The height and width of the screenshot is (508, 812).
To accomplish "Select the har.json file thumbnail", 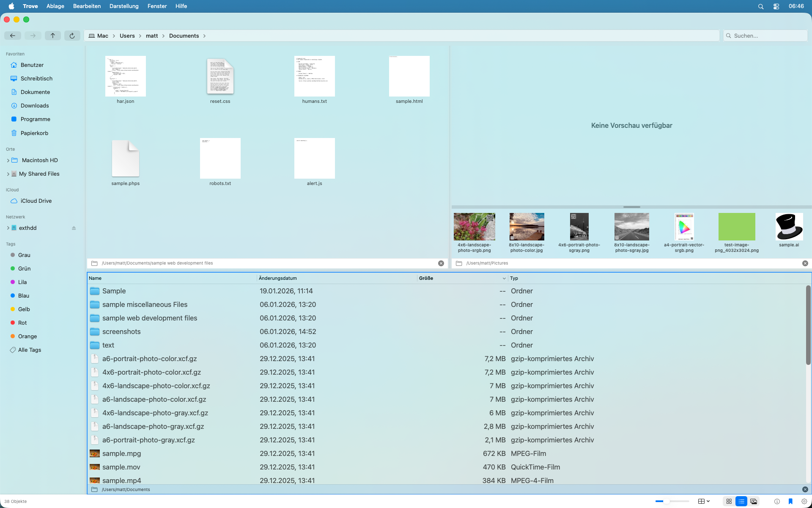I will tap(126, 76).
